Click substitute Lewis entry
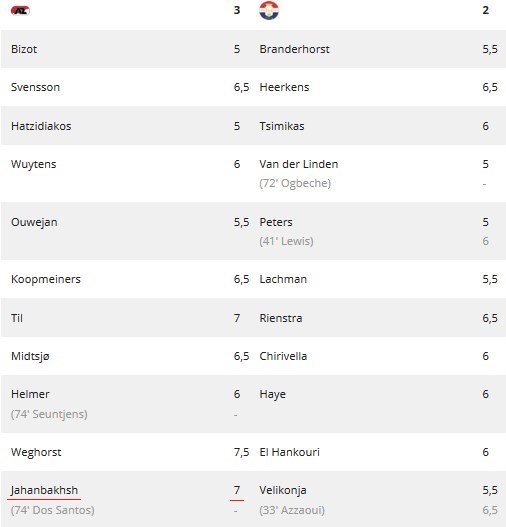Screen dimensions: 506x527 (286, 241)
